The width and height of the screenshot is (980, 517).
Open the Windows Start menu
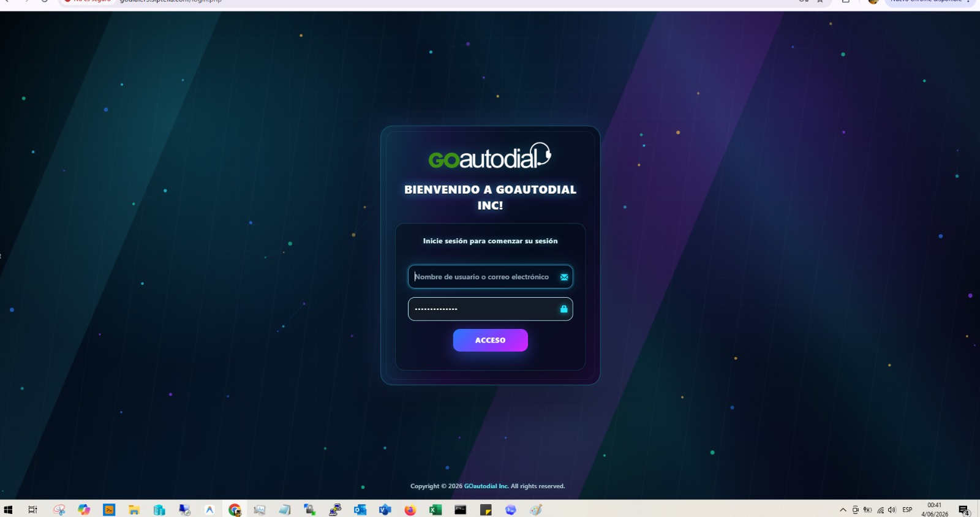[8, 510]
